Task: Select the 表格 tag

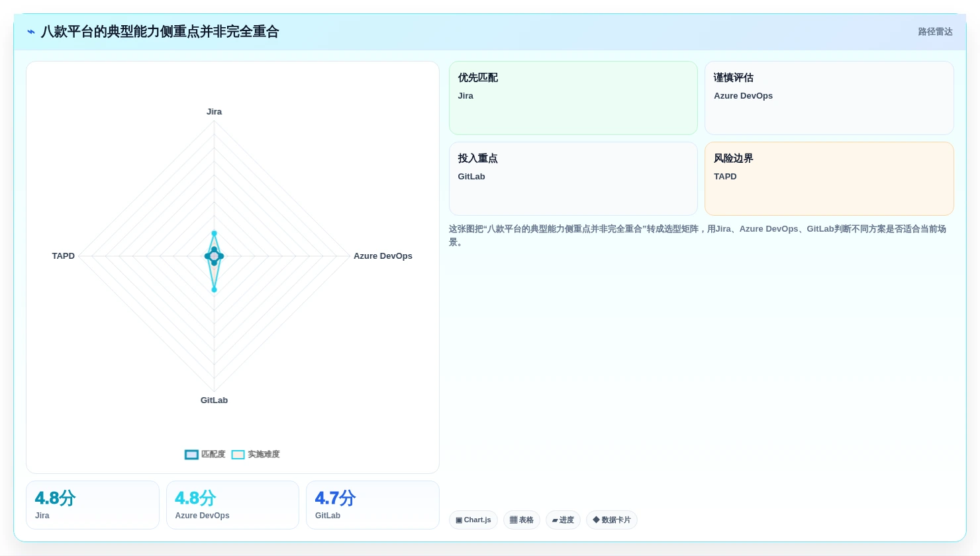Action: pyautogui.click(x=522, y=520)
